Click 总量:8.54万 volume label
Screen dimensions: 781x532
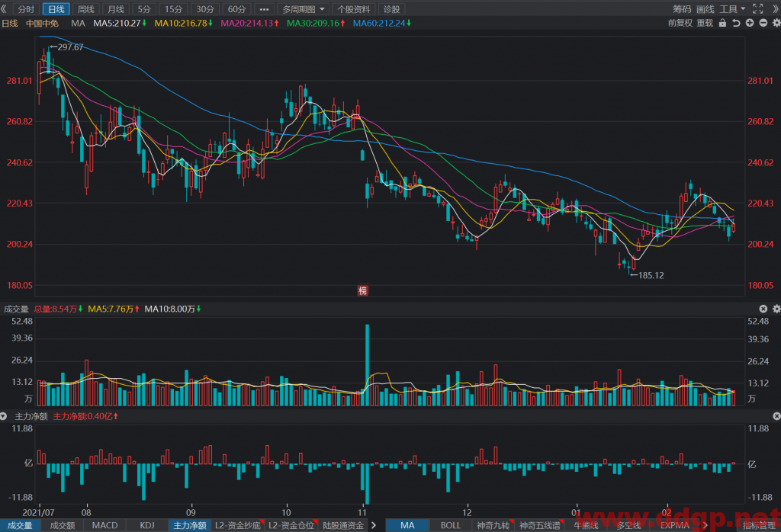coord(58,309)
